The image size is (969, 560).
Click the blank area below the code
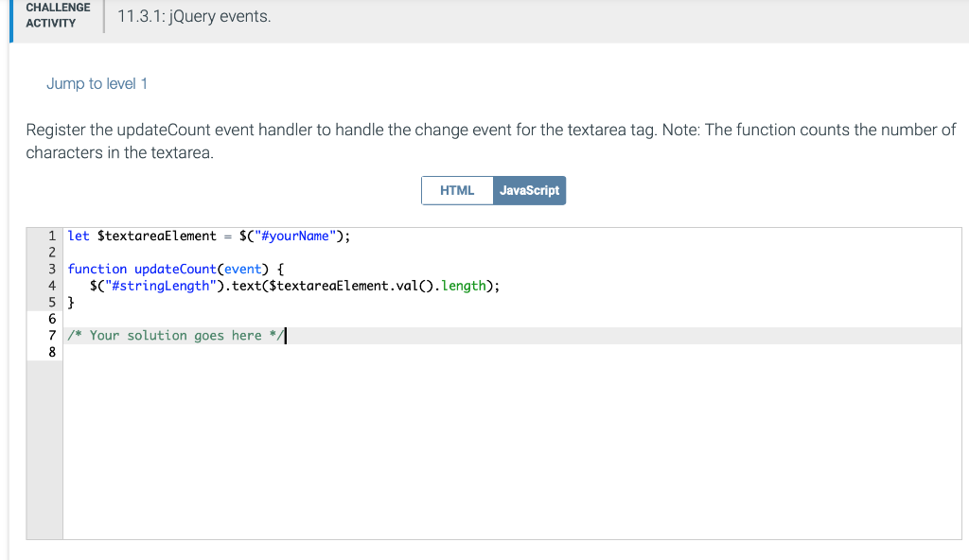pyautogui.click(x=512, y=450)
